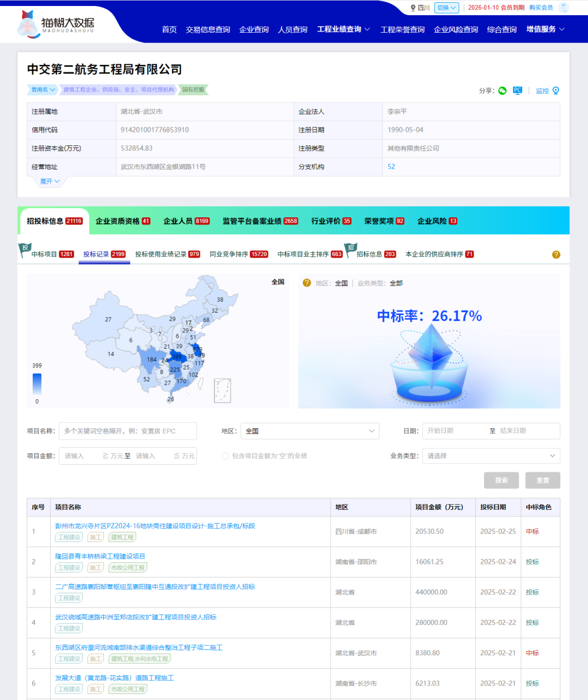
Task: Select the 中标项目 sub-tab
Action: tap(51, 254)
